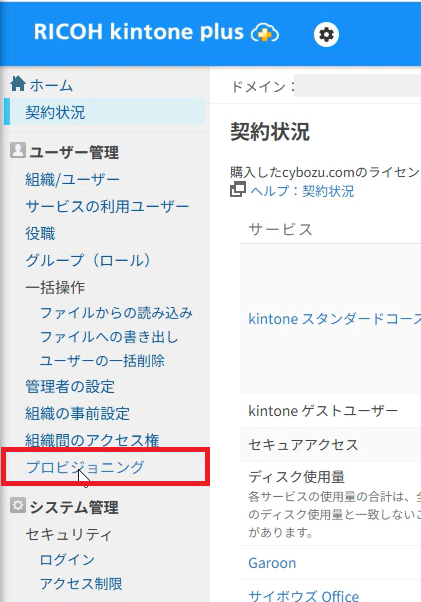
Task: Open グループ（ロール） page
Action: pos(89,260)
